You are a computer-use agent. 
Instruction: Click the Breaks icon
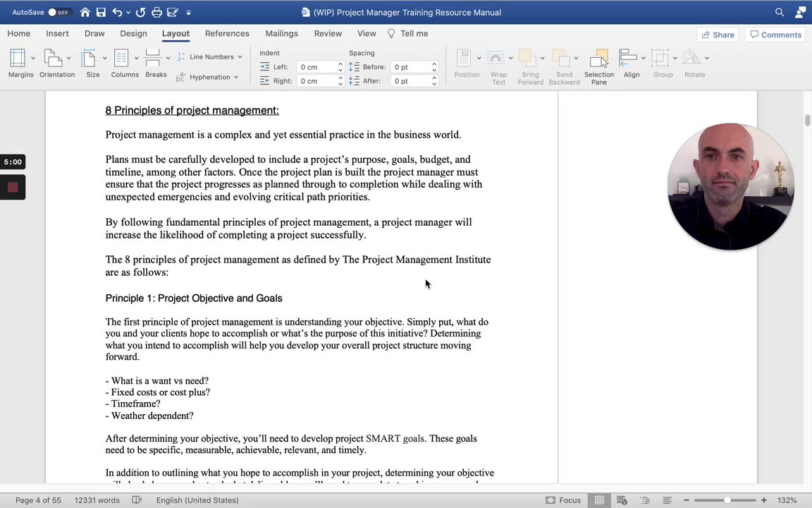[x=152, y=58]
